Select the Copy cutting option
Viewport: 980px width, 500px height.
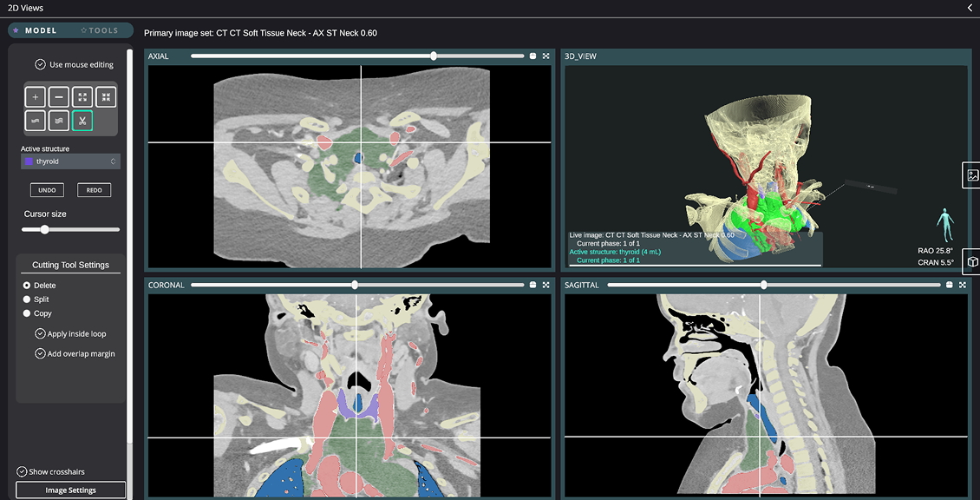pos(27,312)
